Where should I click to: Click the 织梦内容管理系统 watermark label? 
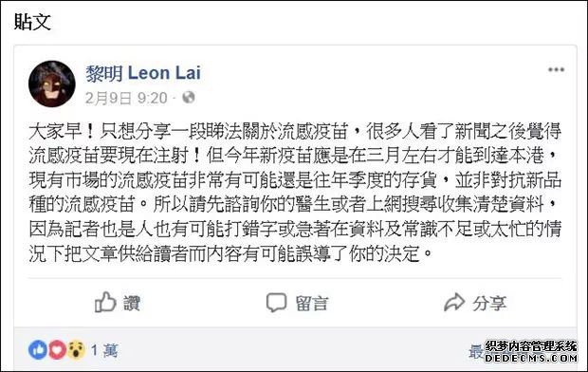(x=531, y=346)
